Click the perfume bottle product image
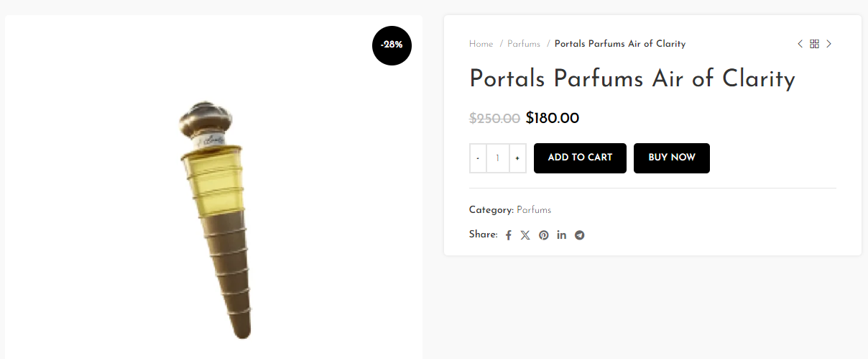 click(213, 216)
